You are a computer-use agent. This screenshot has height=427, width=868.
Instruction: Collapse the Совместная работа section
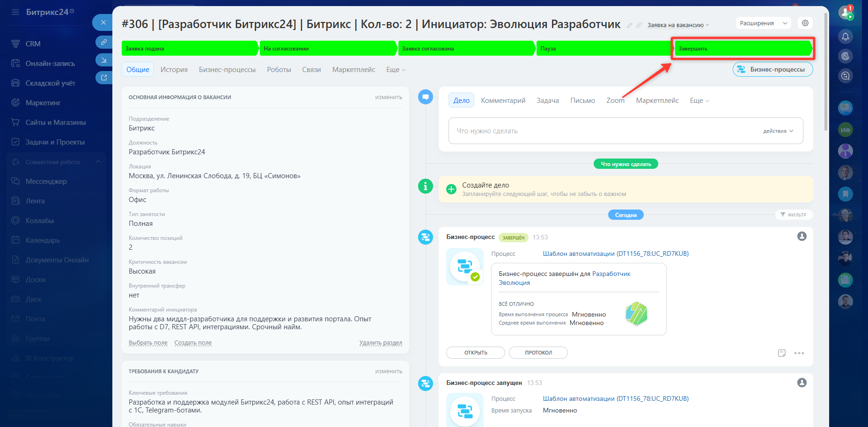(x=98, y=162)
